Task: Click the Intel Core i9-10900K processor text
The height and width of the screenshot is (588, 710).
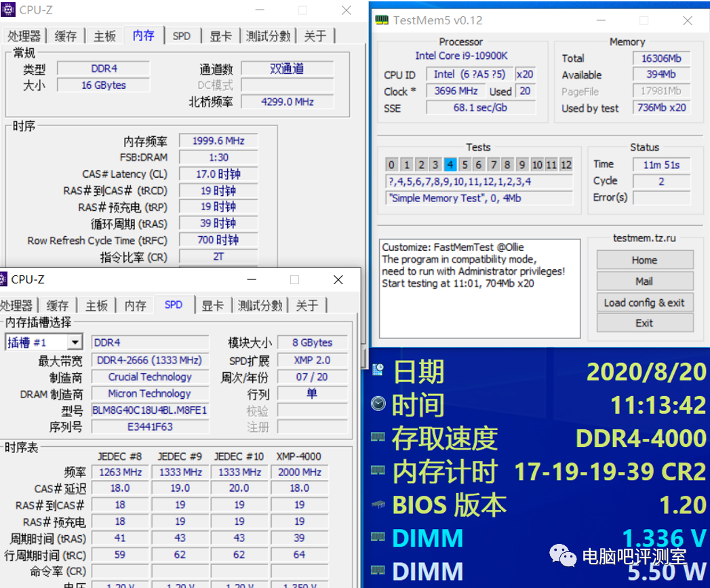Action: 461,56
